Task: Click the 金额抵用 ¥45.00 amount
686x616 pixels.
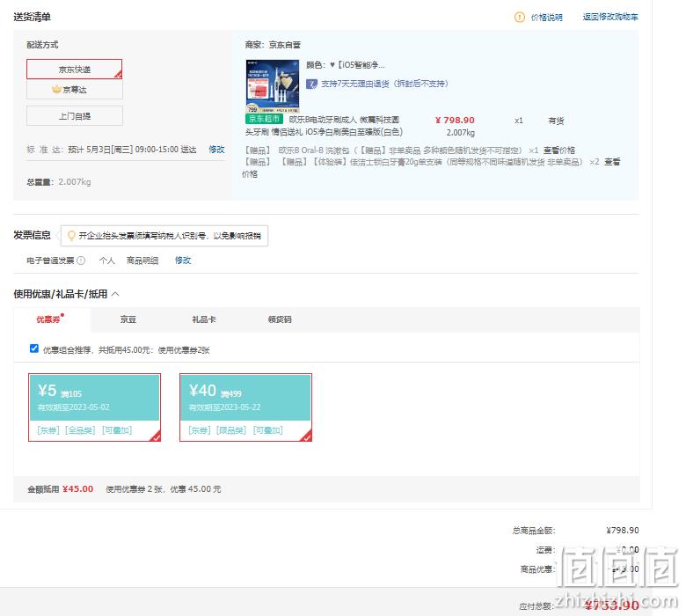Action: [78, 489]
